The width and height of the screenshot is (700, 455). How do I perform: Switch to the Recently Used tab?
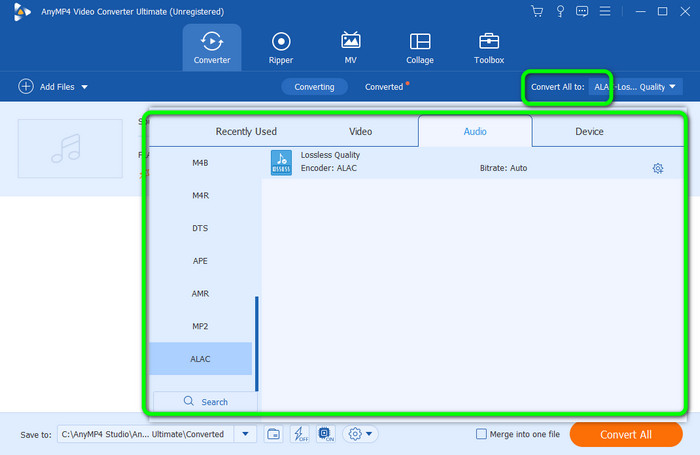coord(246,131)
